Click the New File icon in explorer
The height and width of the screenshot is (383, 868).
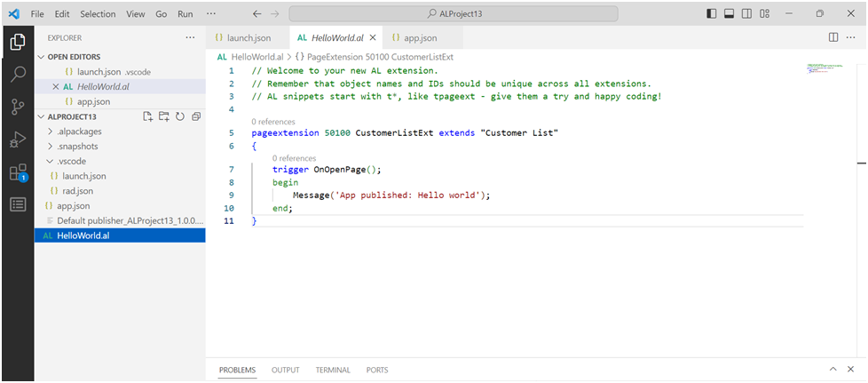click(148, 116)
